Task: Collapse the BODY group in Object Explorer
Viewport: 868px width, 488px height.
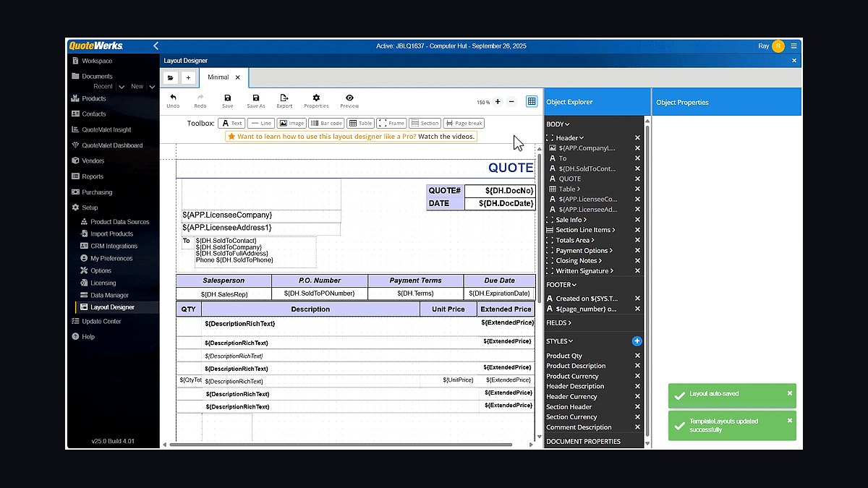Action: [x=558, y=124]
